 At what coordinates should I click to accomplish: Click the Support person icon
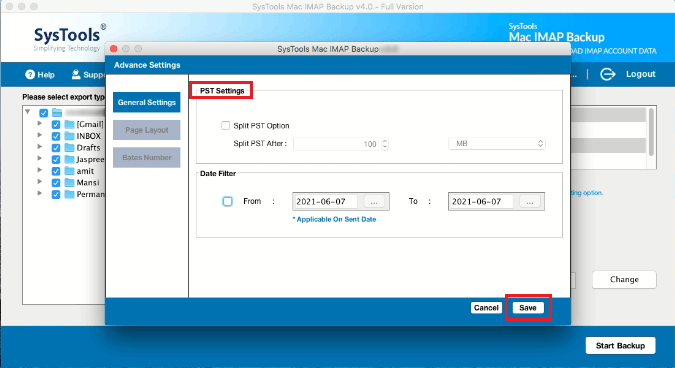[x=76, y=74]
